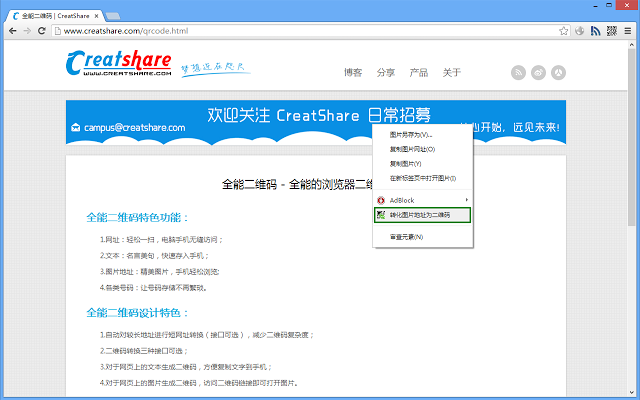
Task: Click the line starting 3.图片地址：精美图片
Action: (160, 271)
